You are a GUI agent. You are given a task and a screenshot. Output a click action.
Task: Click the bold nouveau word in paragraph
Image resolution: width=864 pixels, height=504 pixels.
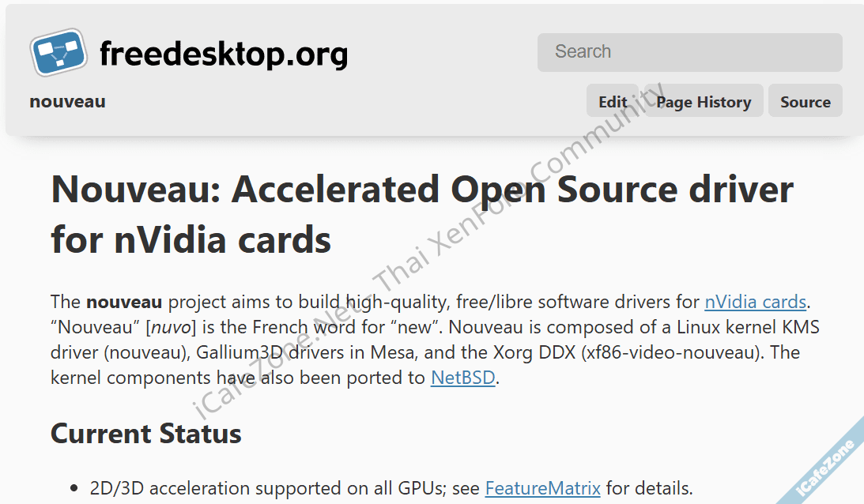(124, 302)
